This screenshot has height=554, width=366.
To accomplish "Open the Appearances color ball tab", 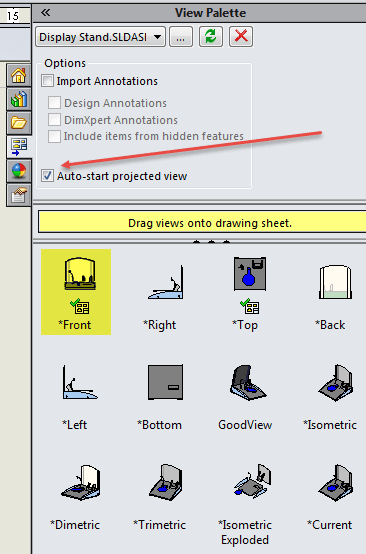I will 19,171.
